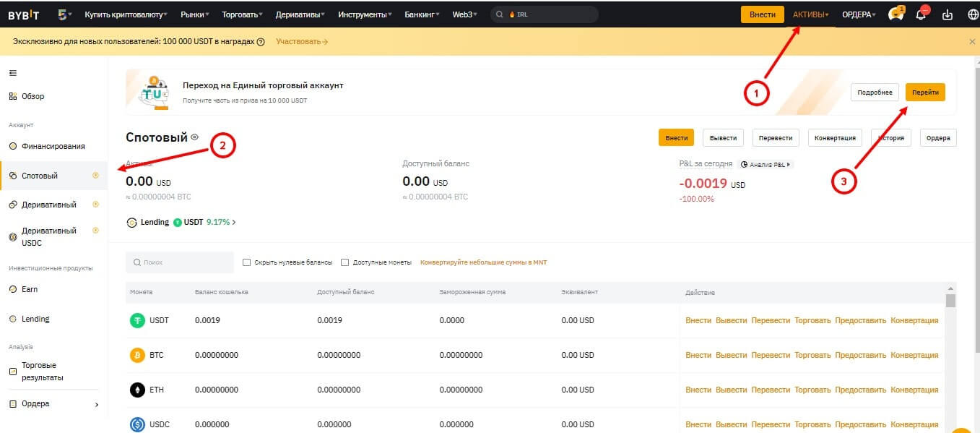Expand the Derivatives menu in navbar
This screenshot has height=433, width=980.
tap(300, 15)
